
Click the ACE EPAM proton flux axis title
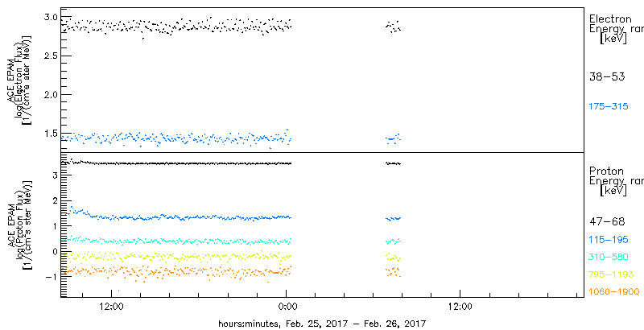(x=19, y=224)
